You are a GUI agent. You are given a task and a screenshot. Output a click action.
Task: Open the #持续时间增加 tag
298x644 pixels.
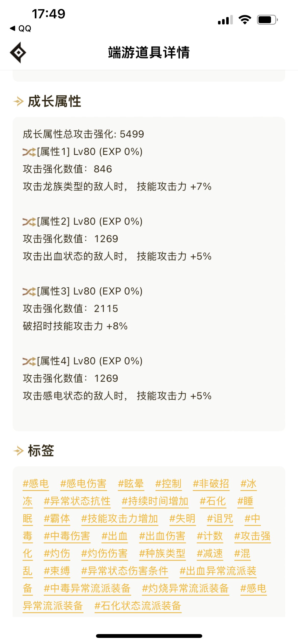tap(155, 501)
